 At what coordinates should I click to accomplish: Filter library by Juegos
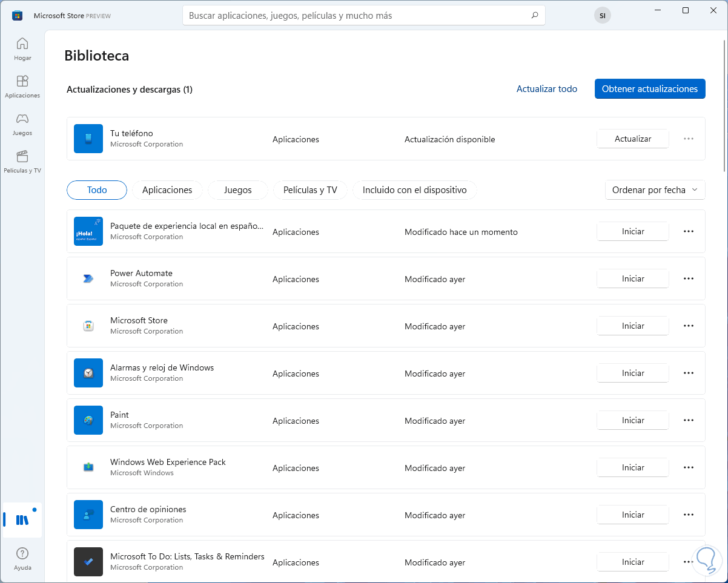pos(237,190)
